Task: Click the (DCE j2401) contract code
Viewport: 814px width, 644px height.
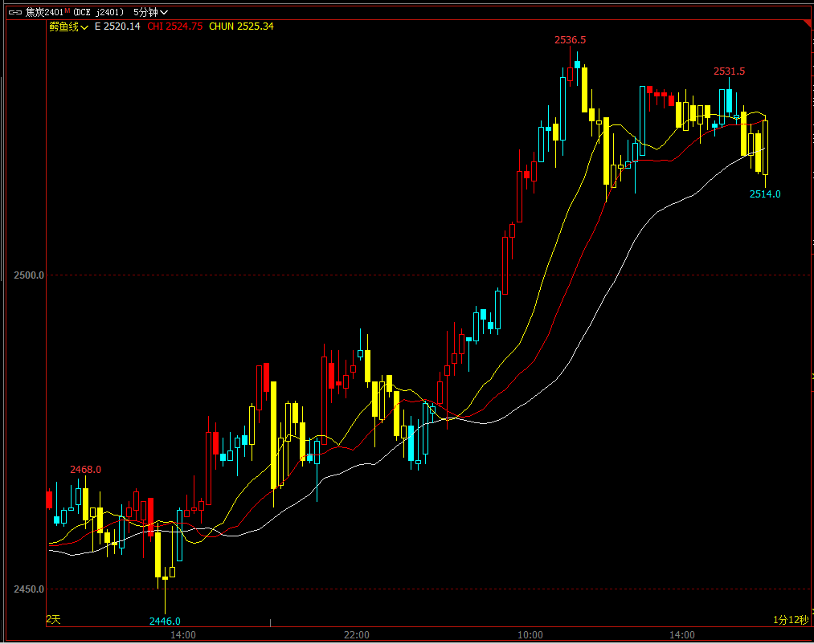Action: [x=100, y=12]
